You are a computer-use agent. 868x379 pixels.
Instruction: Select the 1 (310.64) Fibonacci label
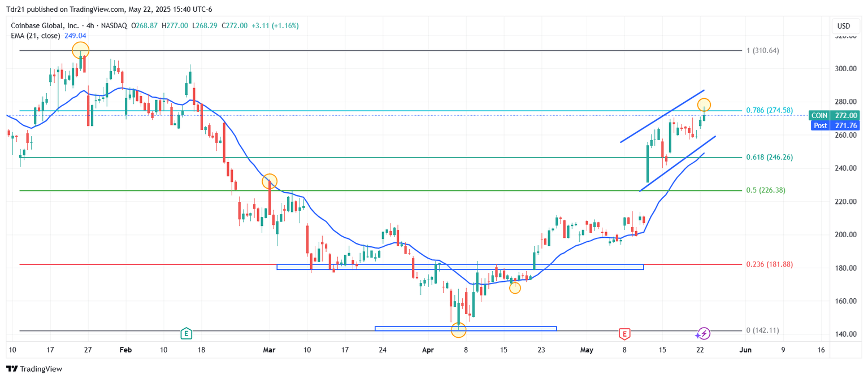763,50
